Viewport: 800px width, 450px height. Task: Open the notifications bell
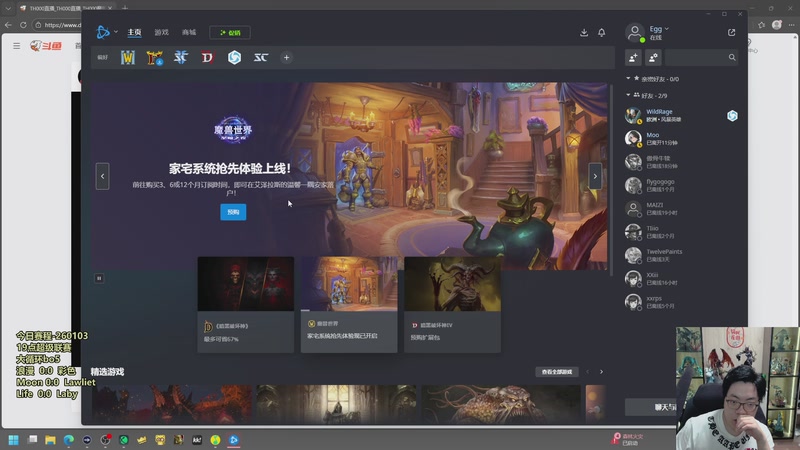click(x=602, y=33)
